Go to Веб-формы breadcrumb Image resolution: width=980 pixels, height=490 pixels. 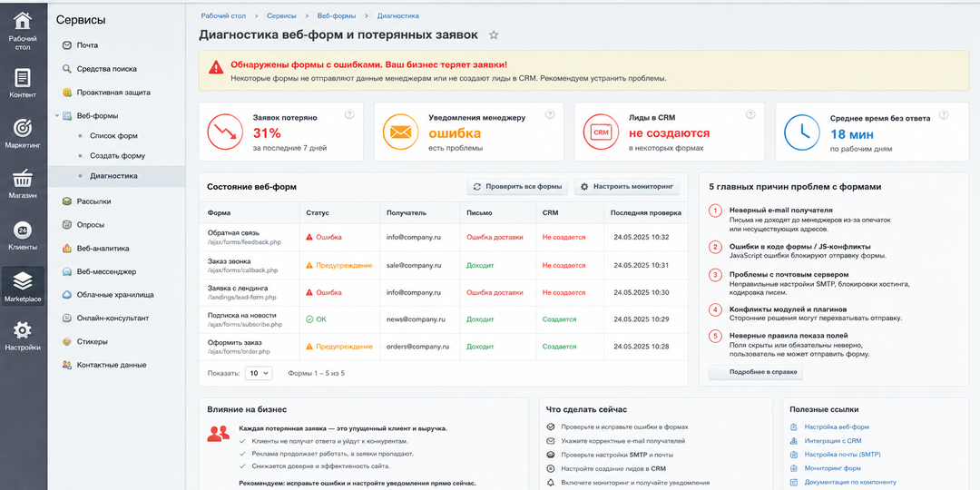coord(337,15)
